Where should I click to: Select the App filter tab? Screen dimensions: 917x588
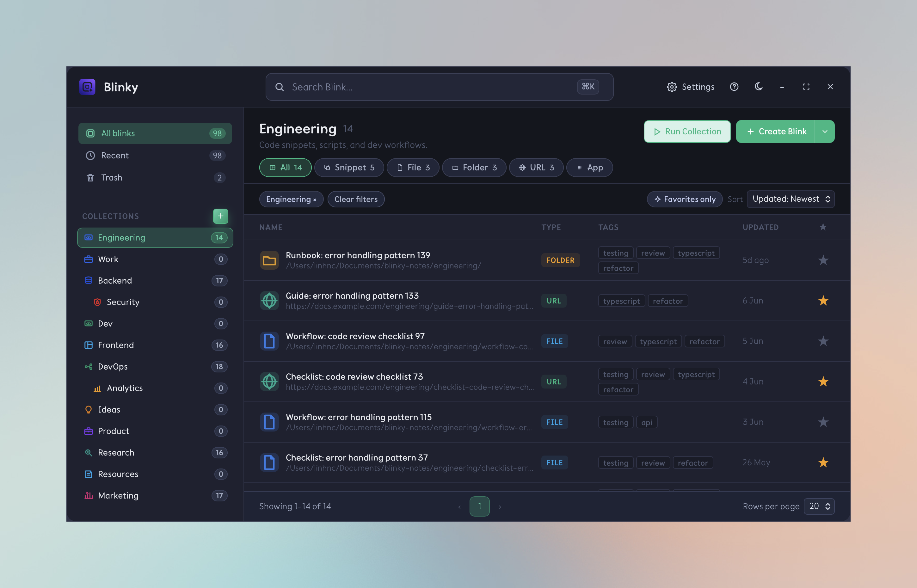[x=589, y=168]
